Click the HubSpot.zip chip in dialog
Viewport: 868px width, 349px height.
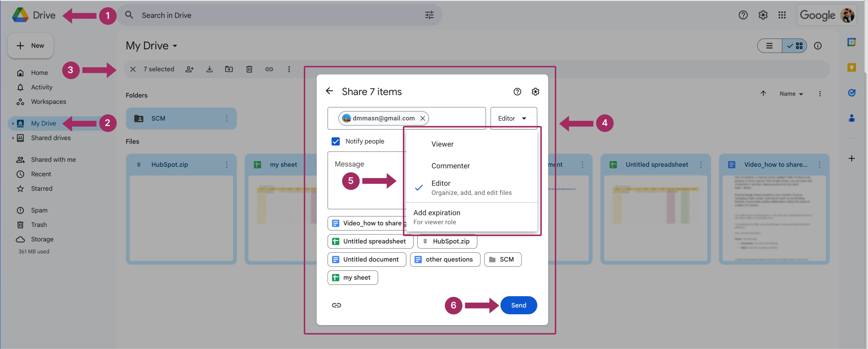pos(447,241)
